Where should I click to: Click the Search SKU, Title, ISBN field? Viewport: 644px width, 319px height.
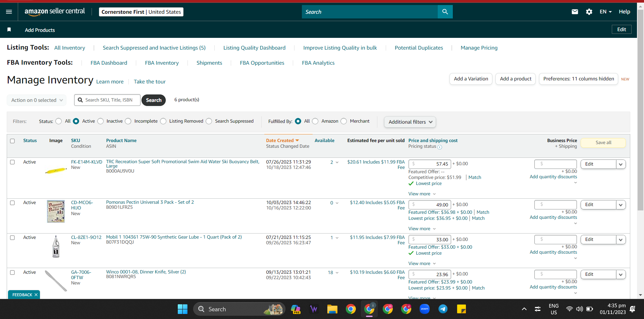[107, 100]
